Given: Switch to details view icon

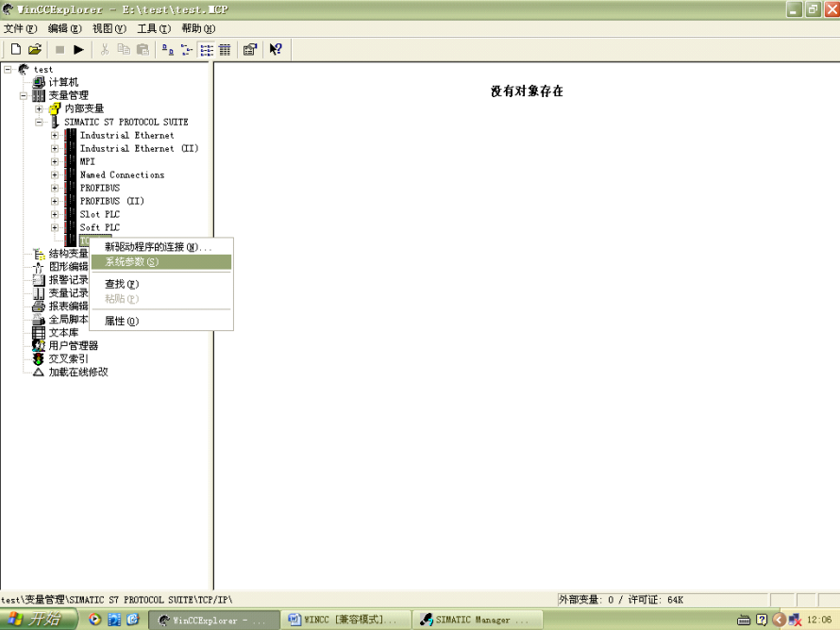Looking at the screenshot, I should pyautogui.click(x=225, y=50).
